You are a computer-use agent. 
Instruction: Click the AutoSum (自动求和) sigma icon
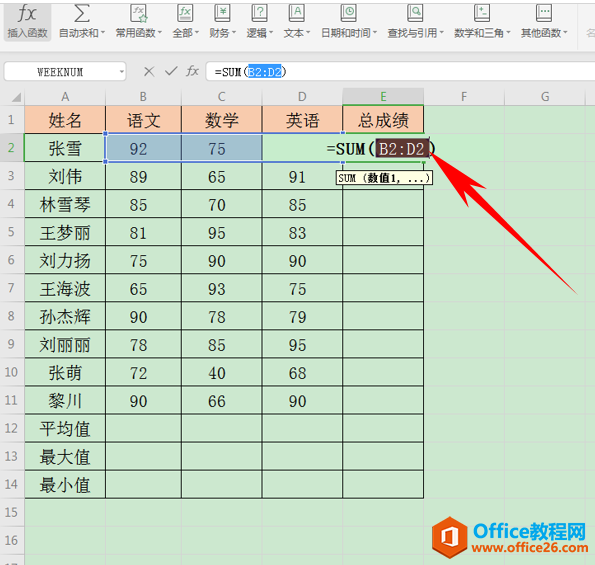click(x=82, y=13)
